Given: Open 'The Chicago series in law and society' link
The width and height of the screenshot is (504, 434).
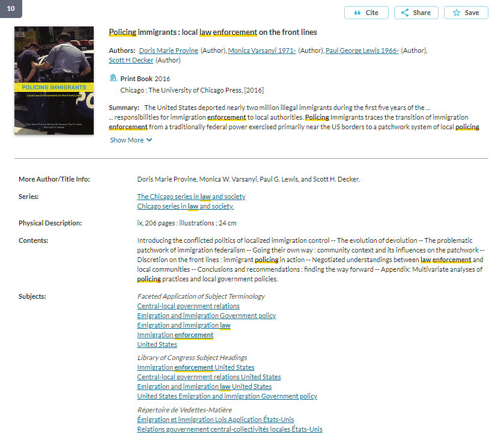Looking at the screenshot, I should tap(191, 197).
